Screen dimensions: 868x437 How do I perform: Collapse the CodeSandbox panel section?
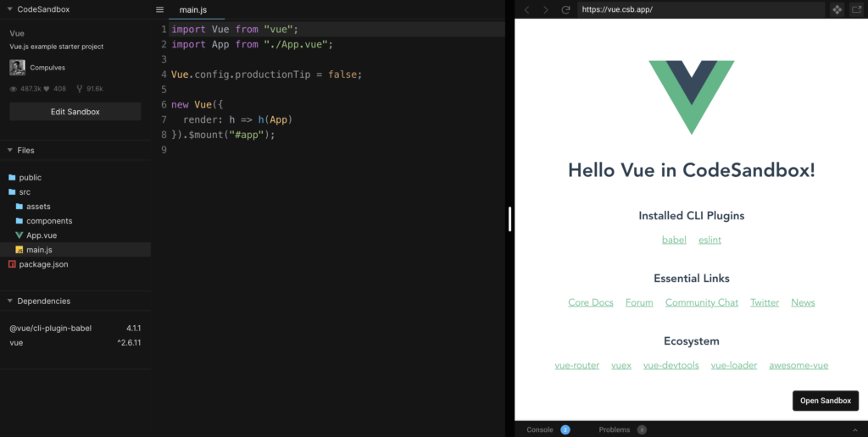pos(8,9)
